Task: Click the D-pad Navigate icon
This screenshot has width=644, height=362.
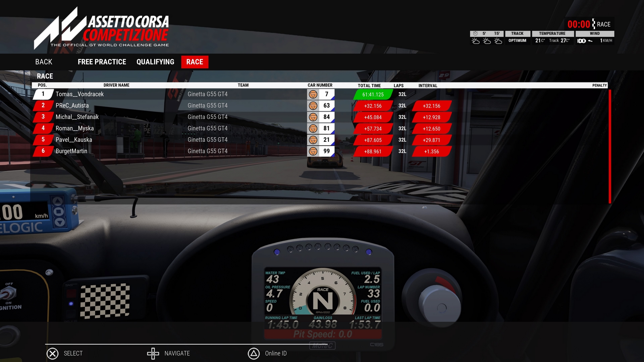Action: pyautogui.click(x=153, y=354)
